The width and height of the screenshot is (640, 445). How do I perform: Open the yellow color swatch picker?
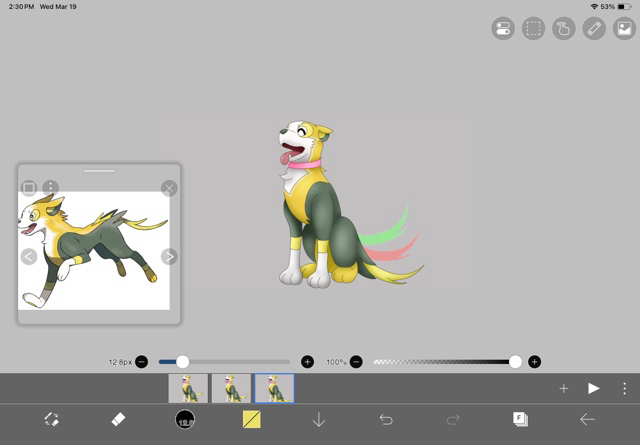coord(251,419)
